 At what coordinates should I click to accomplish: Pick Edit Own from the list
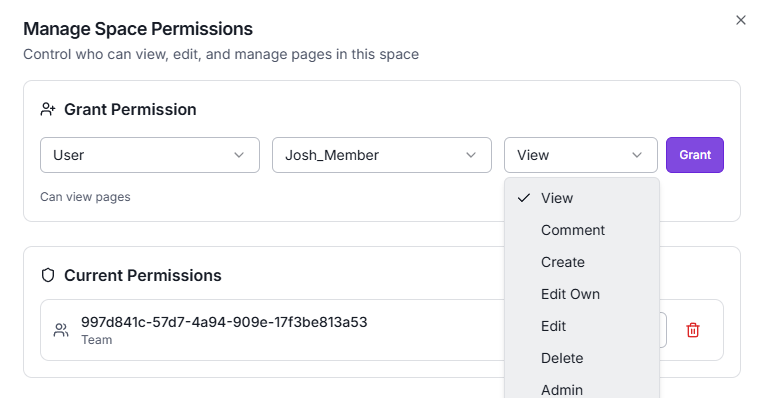tap(582, 294)
